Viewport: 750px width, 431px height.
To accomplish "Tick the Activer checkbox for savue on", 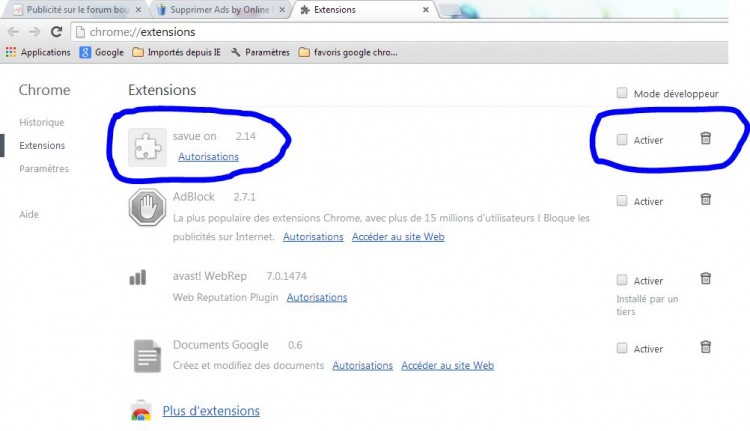I will (x=622, y=140).
